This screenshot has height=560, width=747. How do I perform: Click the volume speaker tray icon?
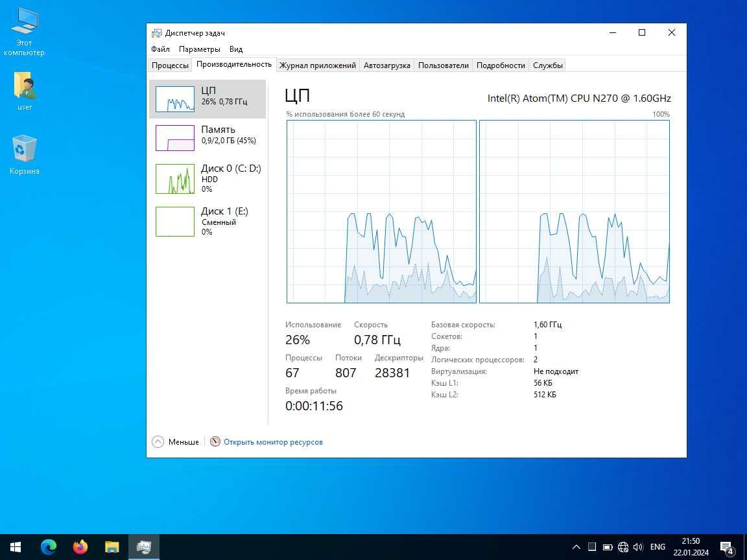coord(638,547)
